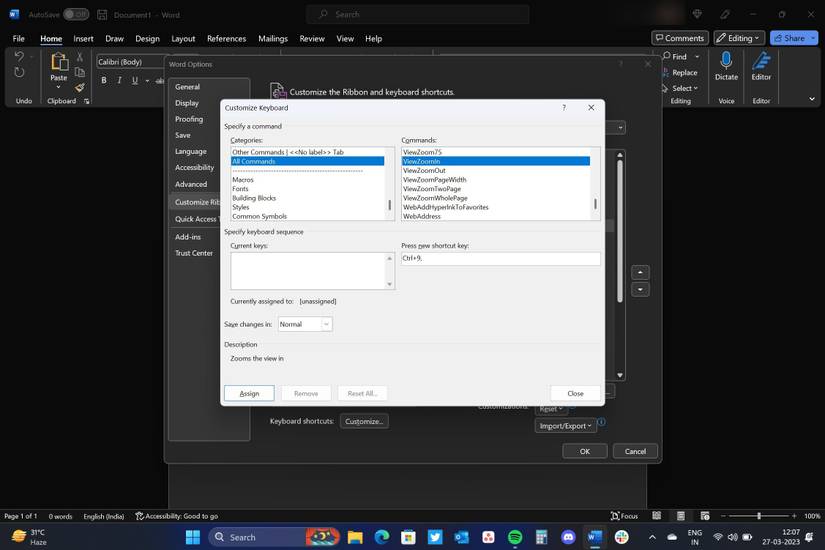
Task: Click the 'Press new shortcut key' field
Action: pyautogui.click(x=500, y=258)
